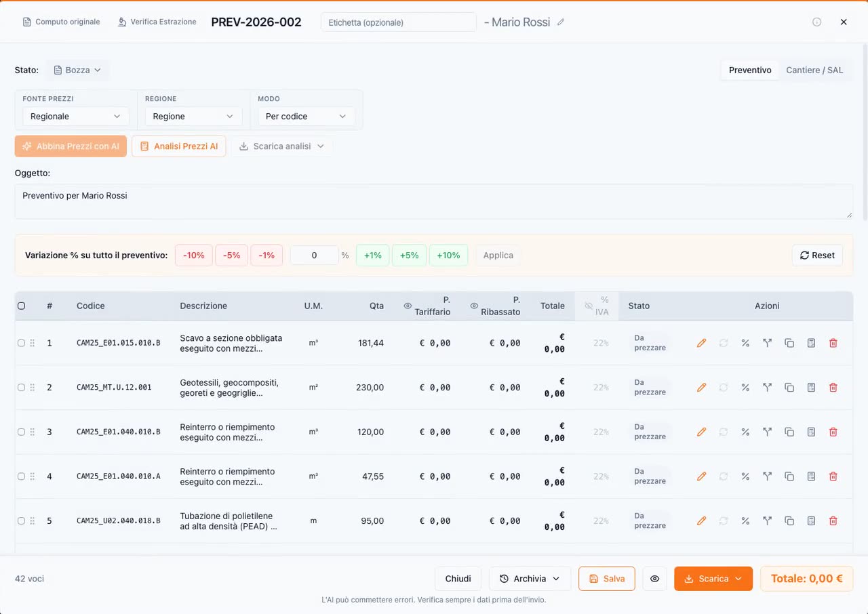Apply the -10% variation button
This screenshot has width=868, height=614.
[x=194, y=255]
